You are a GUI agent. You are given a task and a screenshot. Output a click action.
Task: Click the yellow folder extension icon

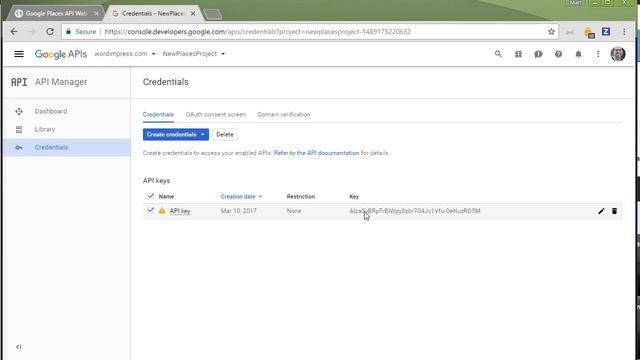coord(589,32)
